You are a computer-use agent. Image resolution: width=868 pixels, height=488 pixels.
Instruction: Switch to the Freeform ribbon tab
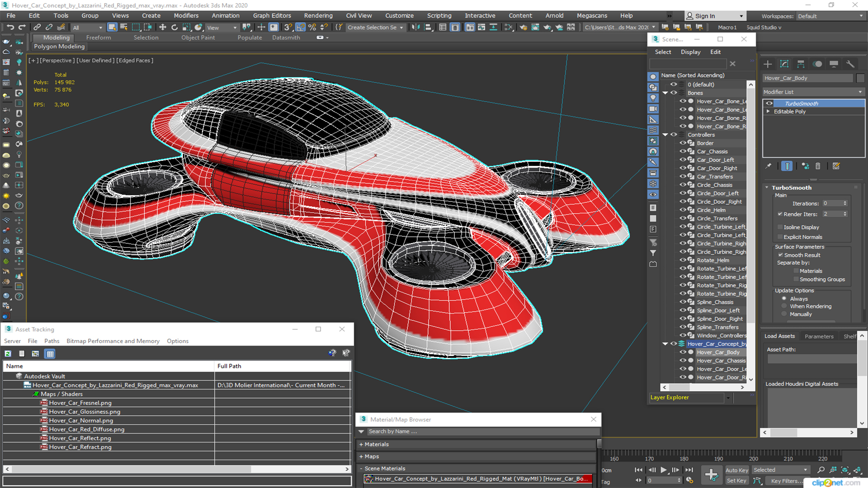99,38
